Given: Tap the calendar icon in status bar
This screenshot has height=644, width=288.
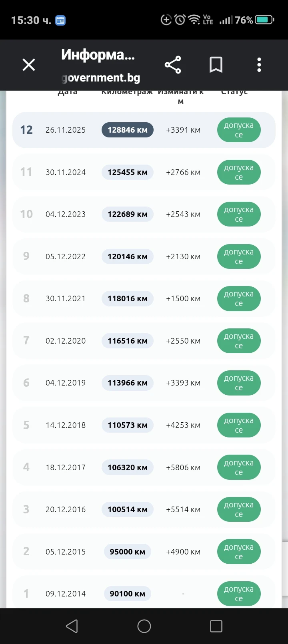Looking at the screenshot, I should coord(60,20).
